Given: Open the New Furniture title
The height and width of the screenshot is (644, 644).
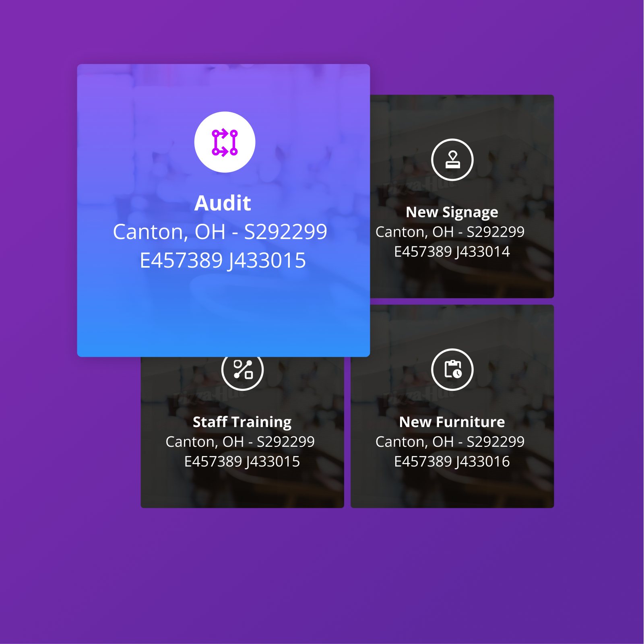Looking at the screenshot, I should pyautogui.click(x=452, y=422).
